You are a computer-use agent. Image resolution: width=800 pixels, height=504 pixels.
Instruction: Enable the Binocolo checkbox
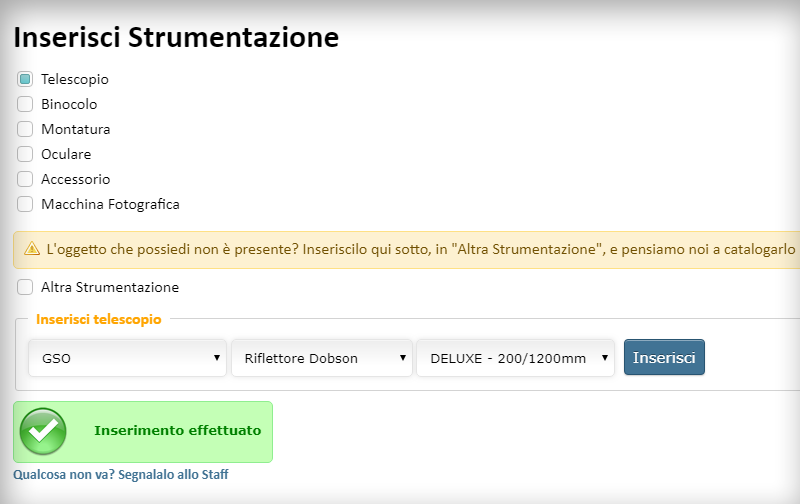tap(25, 104)
